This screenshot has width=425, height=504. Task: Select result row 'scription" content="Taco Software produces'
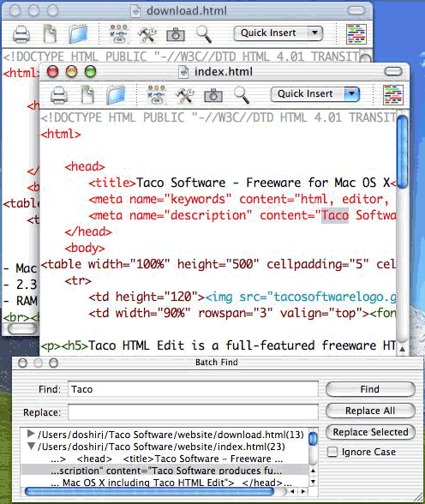[165, 471]
